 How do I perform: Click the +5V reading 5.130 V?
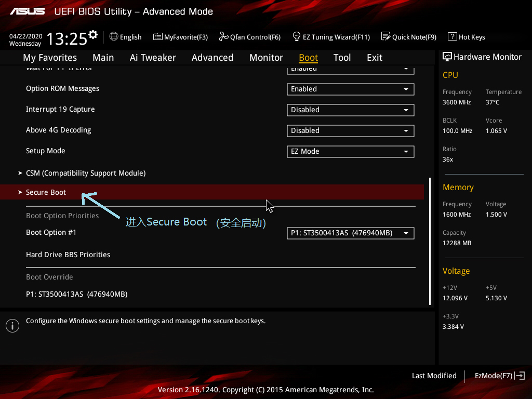click(x=496, y=298)
